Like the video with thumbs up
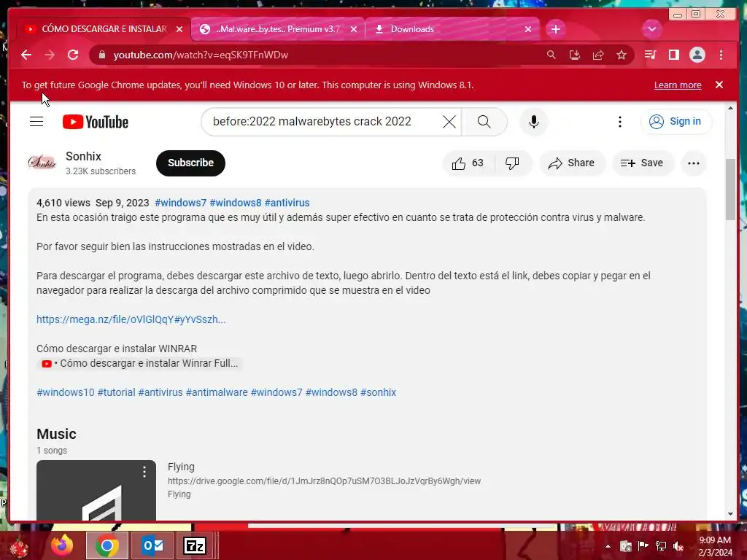The width and height of the screenshot is (747, 560). click(x=468, y=163)
